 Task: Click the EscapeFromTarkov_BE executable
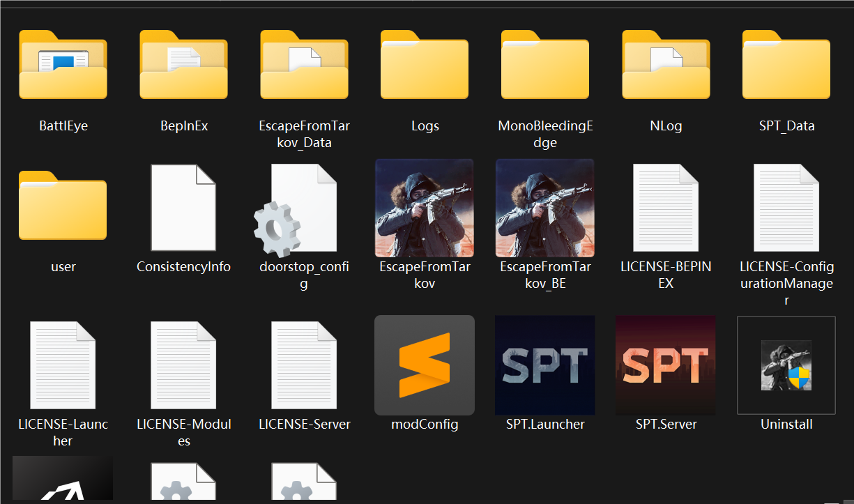[545, 208]
